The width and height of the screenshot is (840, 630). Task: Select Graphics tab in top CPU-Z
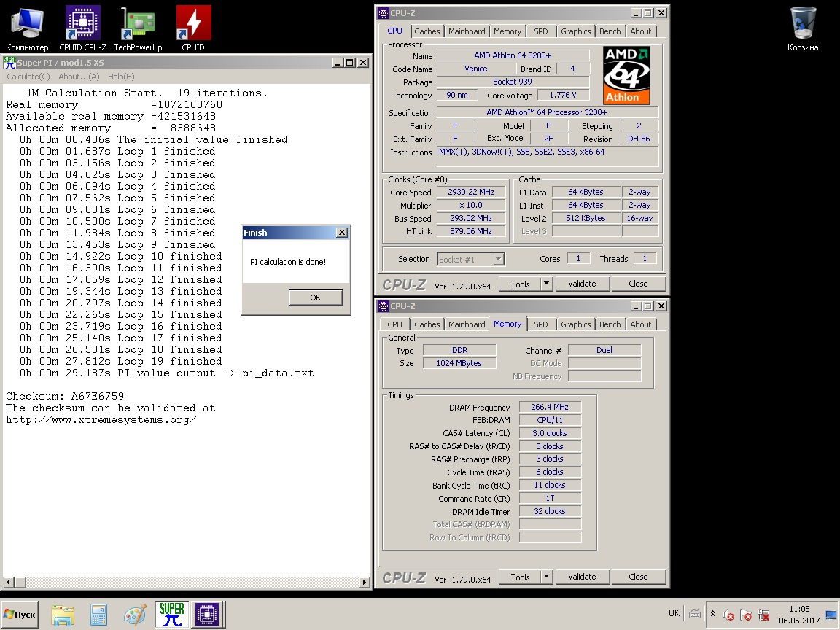(x=576, y=31)
